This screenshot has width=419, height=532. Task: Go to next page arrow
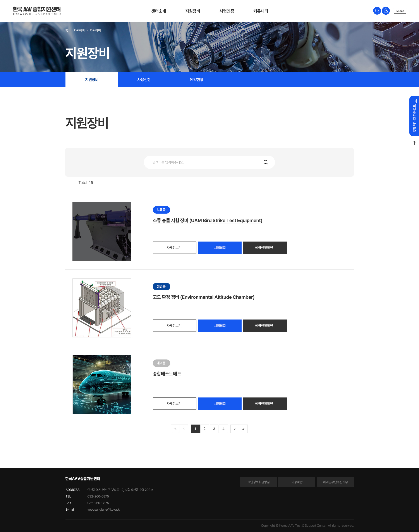coord(235,429)
